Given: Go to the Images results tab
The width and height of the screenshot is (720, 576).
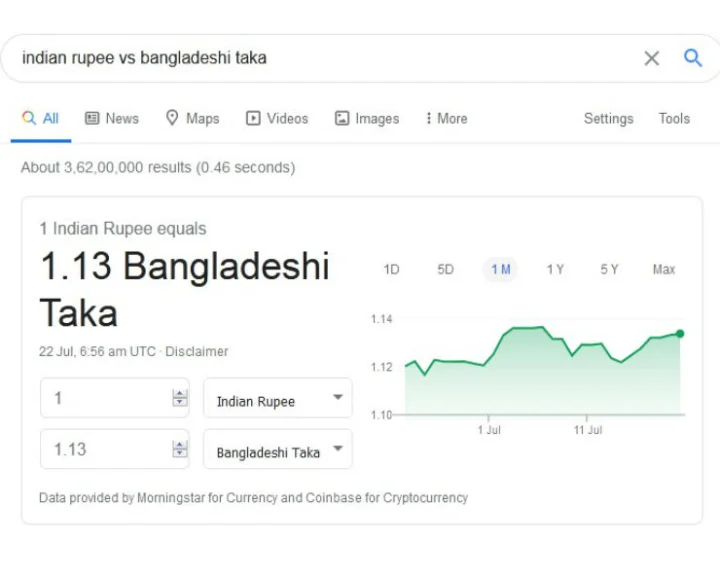Looking at the screenshot, I should point(367,118).
